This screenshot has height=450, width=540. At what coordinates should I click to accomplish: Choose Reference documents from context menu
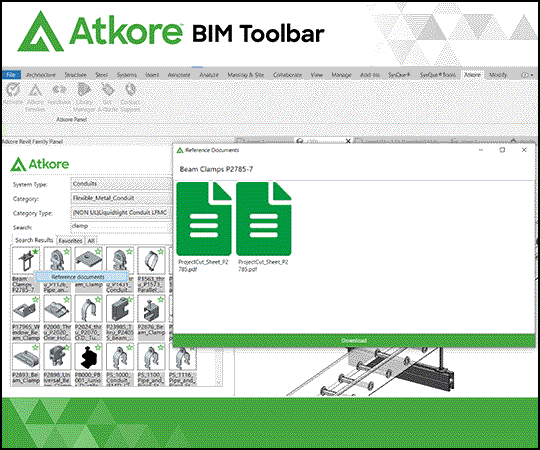pos(82,277)
